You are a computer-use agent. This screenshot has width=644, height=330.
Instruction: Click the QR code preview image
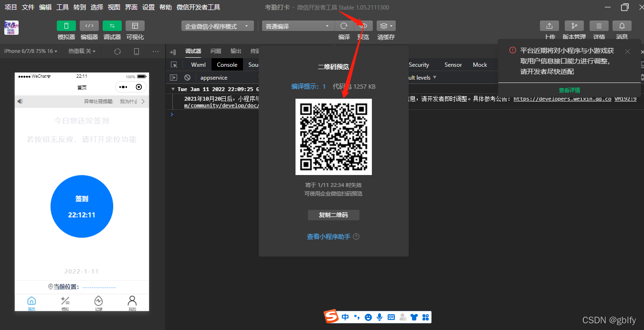click(x=333, y=136)
